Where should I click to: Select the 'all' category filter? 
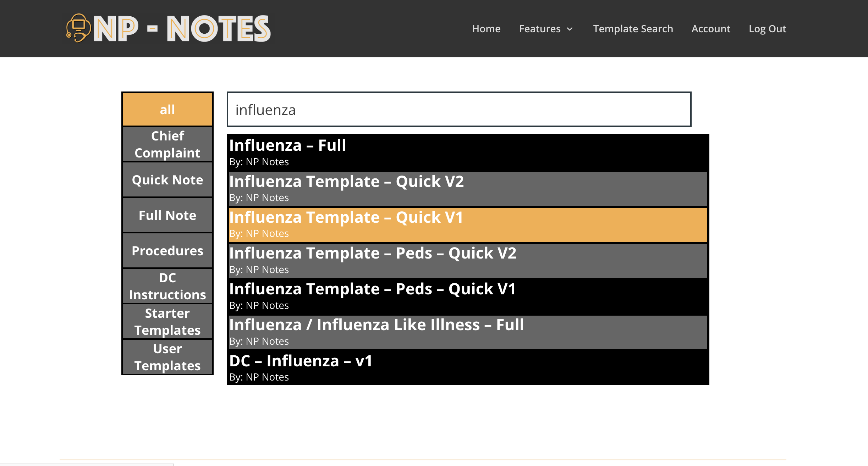point(167,109)
